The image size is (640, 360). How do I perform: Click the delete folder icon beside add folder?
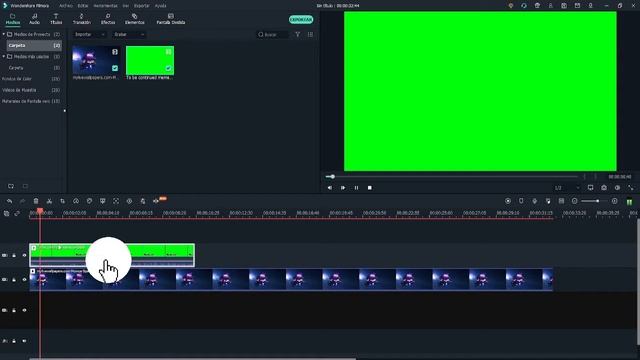pyautogui.click(x=25, y=186)
